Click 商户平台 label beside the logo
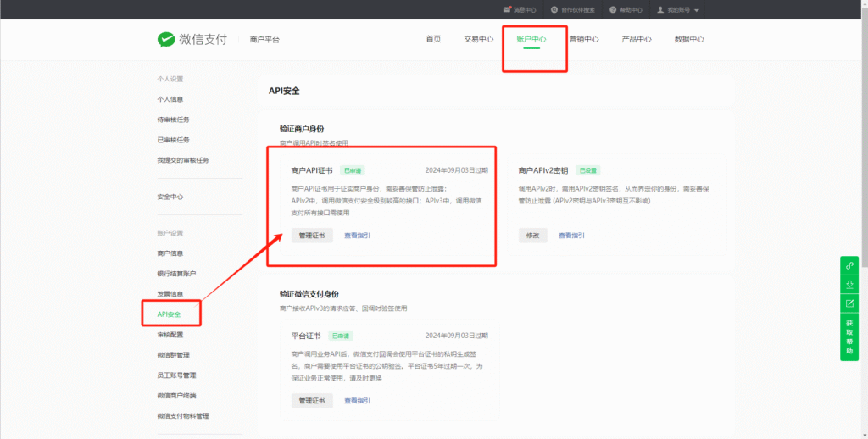 (264, 40)
